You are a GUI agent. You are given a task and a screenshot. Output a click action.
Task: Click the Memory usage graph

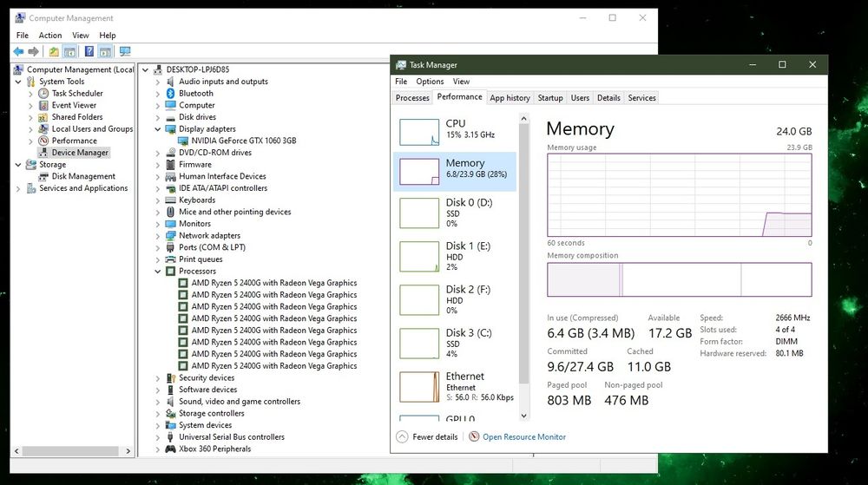click(x=680, y=195)
